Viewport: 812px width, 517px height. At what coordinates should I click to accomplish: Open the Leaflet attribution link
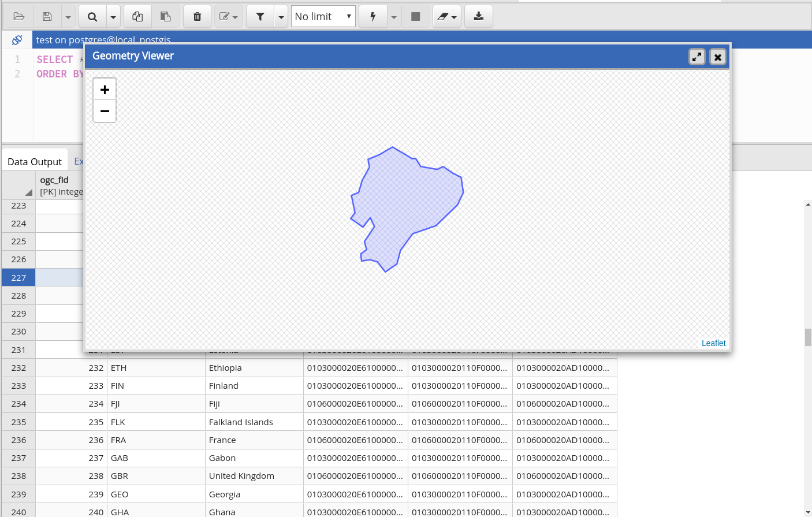[x=713, y=343]
